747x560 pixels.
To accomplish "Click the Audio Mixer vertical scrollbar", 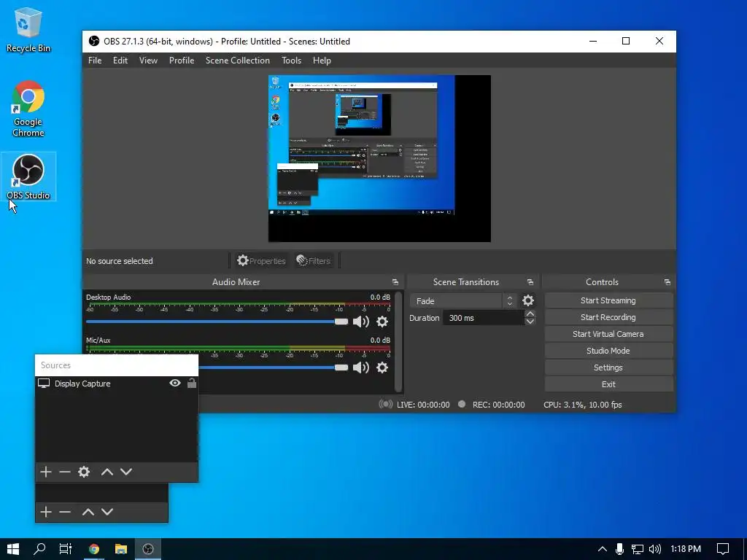I will pyautogui.click(x=398, y=341).
